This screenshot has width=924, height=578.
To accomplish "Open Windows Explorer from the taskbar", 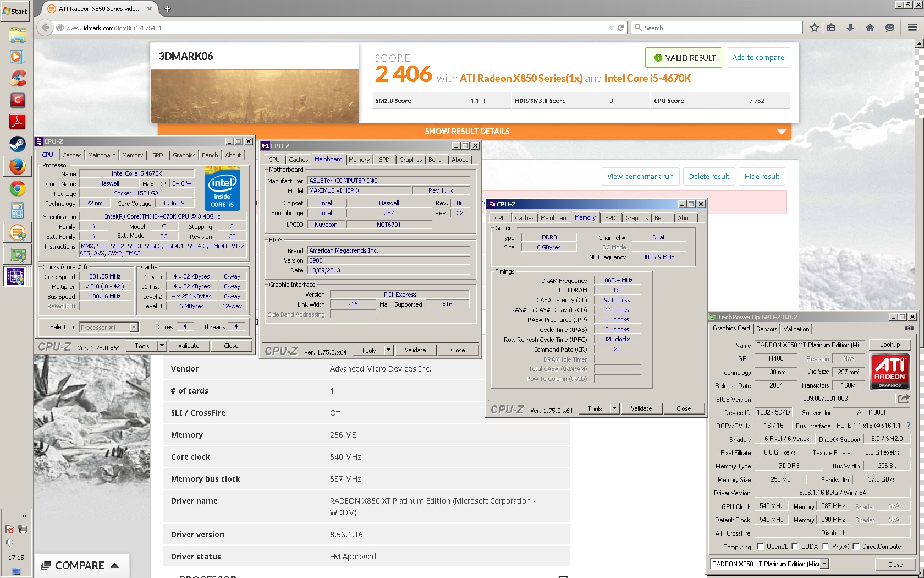I will coord(17,35).
